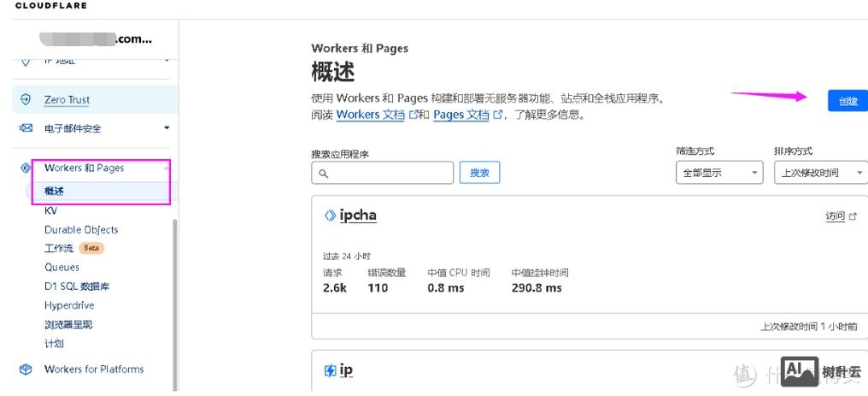
Task: Open the ip application link
Action: tap(346, 370)
